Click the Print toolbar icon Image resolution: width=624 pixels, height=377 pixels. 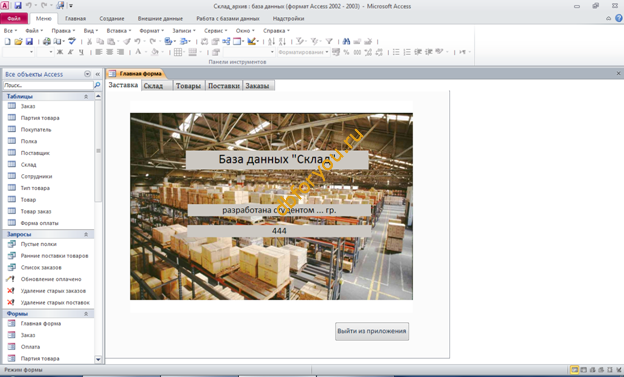tap(47, 41)
